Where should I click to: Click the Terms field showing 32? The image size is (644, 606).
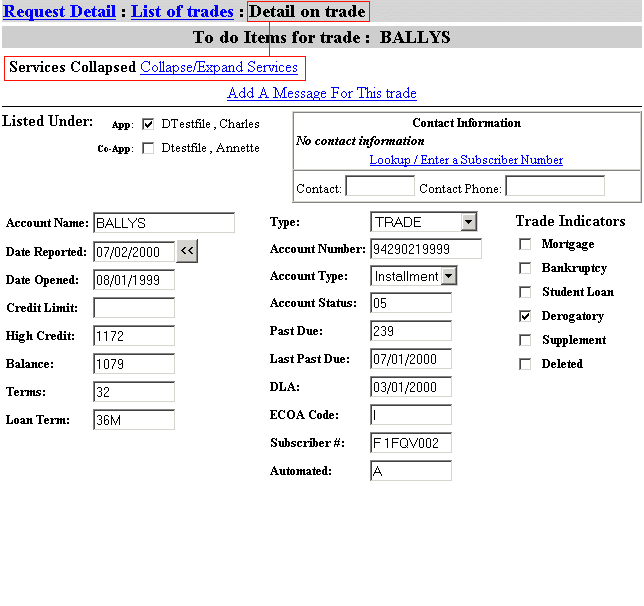click(x=134, y=392)
